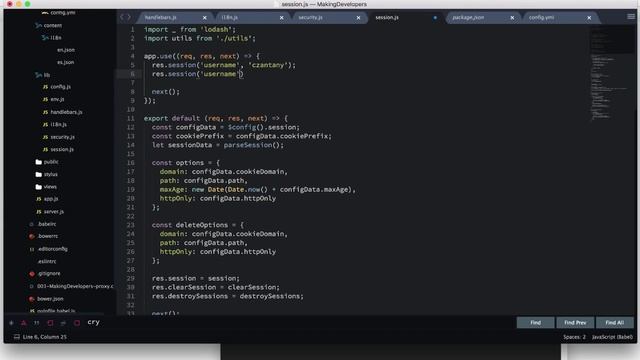640x360 pixels.
Task: Expand the stylus folder
Action: 47,174
